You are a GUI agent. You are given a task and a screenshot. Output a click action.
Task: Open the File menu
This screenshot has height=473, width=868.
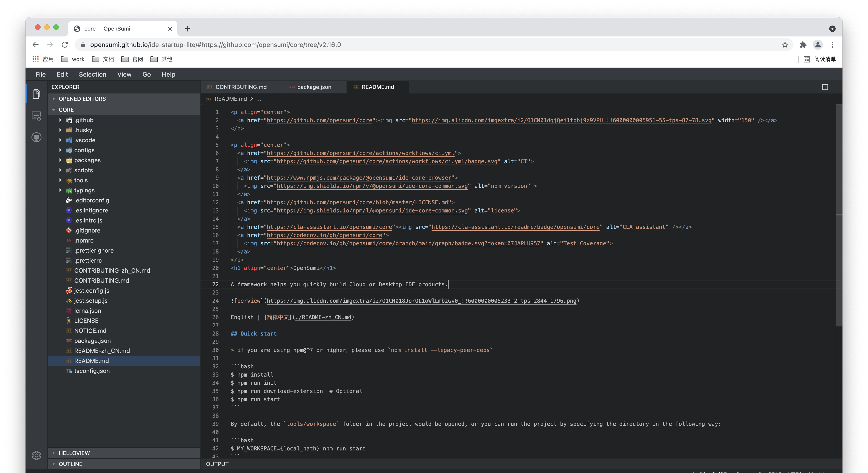[x=40, y=75]
